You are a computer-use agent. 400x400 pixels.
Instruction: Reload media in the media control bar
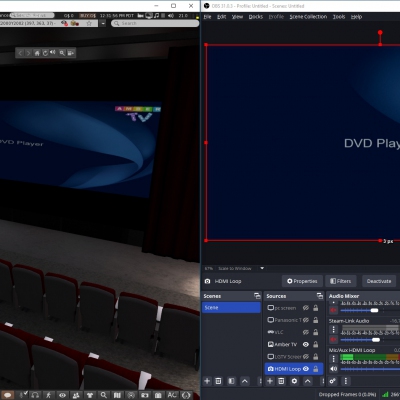tap(45, 53)
